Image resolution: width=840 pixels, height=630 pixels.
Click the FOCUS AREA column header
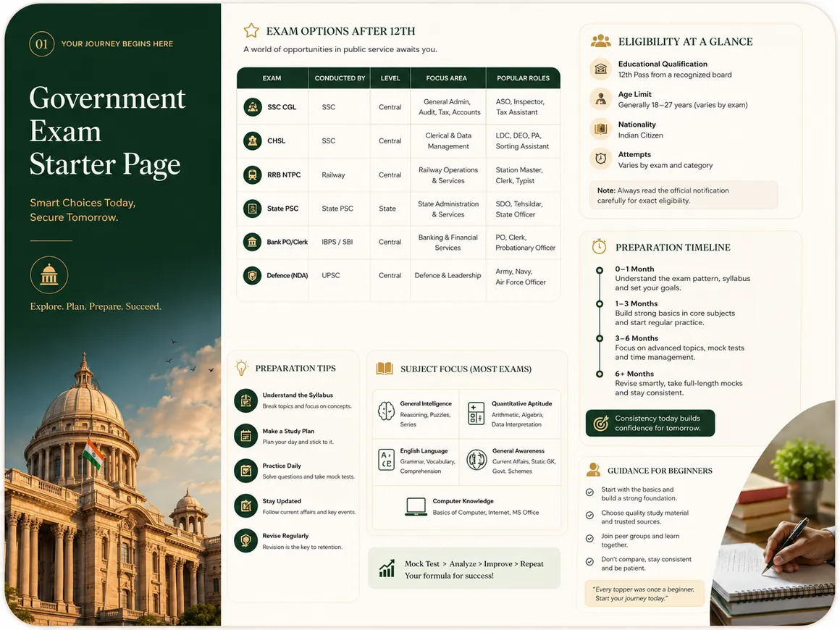447,78
